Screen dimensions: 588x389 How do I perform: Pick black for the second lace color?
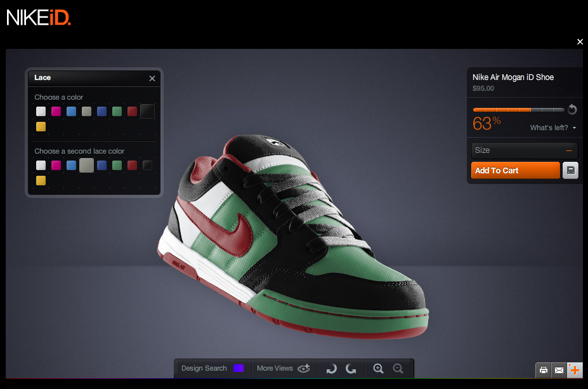click(x=147, y=166)
